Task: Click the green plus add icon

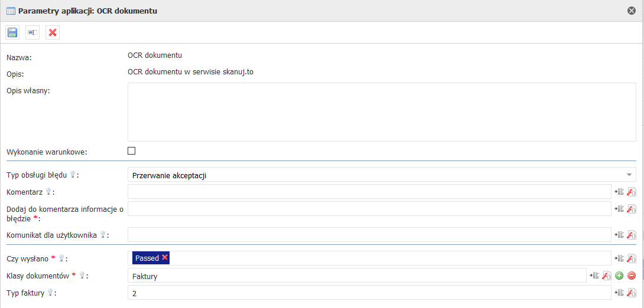Action: tap(619, 276)
